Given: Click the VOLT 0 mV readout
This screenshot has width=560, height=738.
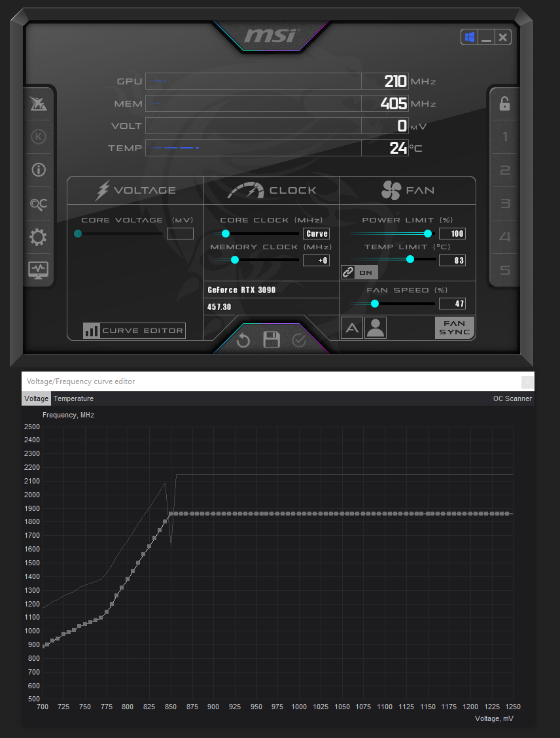Looking at the screenshot, I should pos(402,126).
